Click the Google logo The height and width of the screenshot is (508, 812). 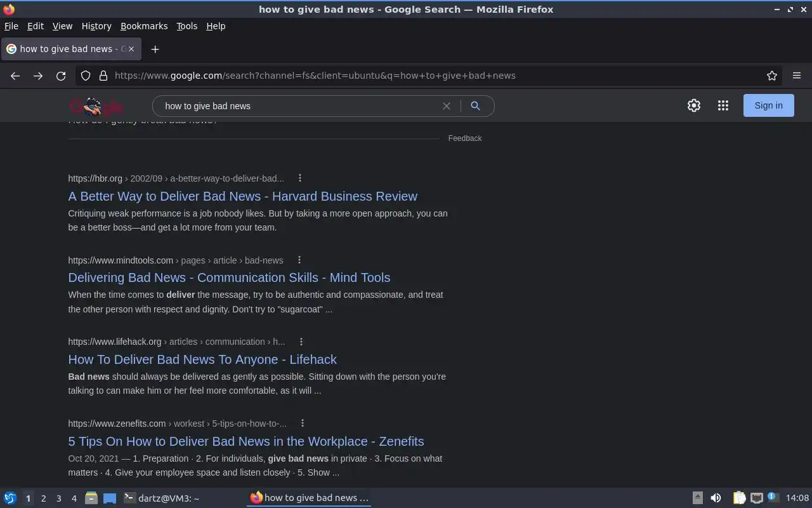96,106
